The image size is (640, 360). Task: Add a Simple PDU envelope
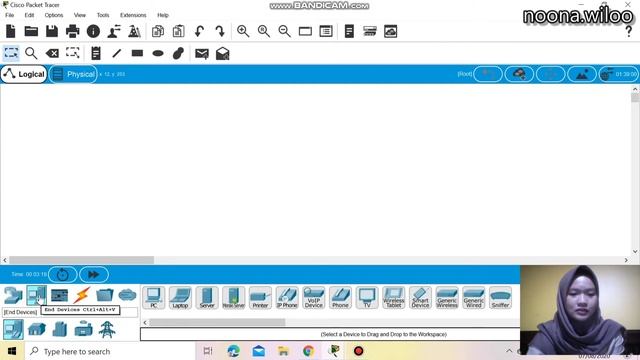pos(202,53)
